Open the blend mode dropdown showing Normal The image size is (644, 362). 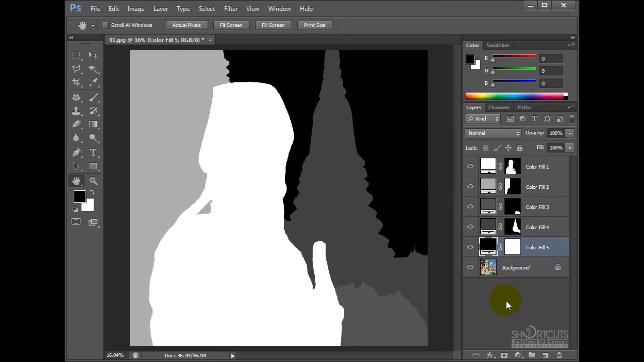[x=493, y=133]
